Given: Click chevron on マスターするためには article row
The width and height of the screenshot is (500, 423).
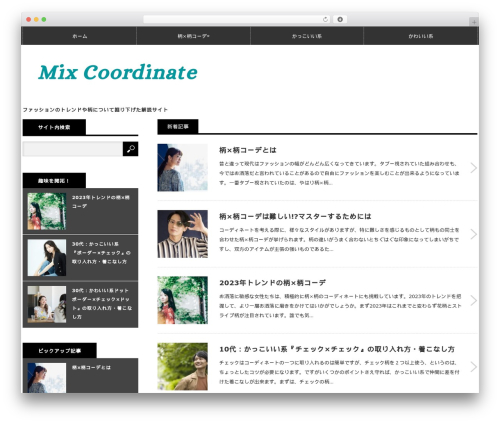Looking at the screenshot, I should (473, 234).
